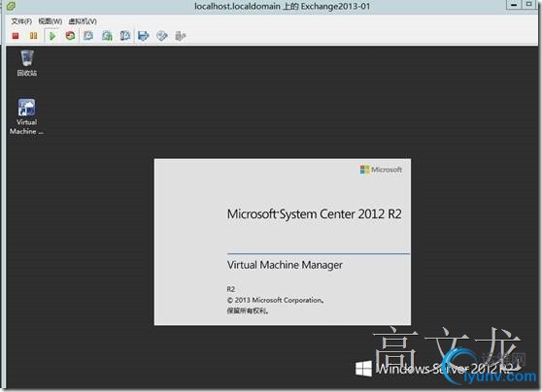Screen dimensions: 542x392
Task: Click the Virtual Machine Manager splash text
Action: click(x=285, y=265)
